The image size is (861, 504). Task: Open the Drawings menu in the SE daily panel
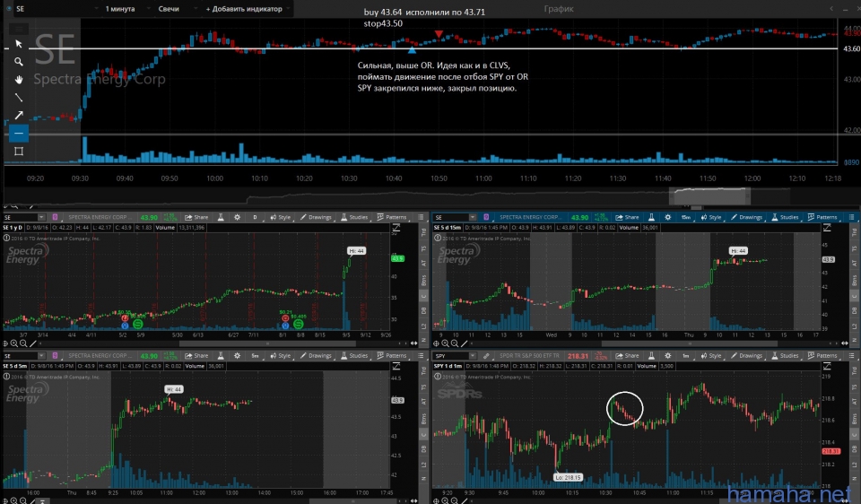pyautogui.click(x=316, y=217)
